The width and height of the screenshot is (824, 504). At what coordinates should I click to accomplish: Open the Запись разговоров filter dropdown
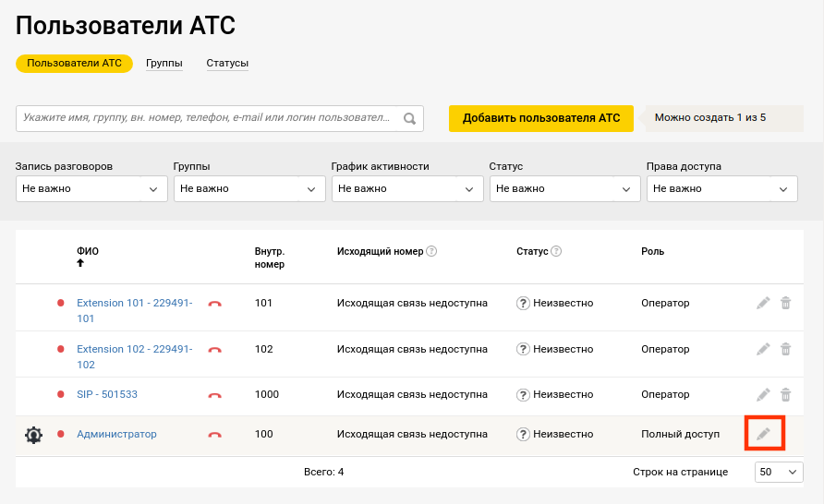pyautogui.click(x=91, y=188)
